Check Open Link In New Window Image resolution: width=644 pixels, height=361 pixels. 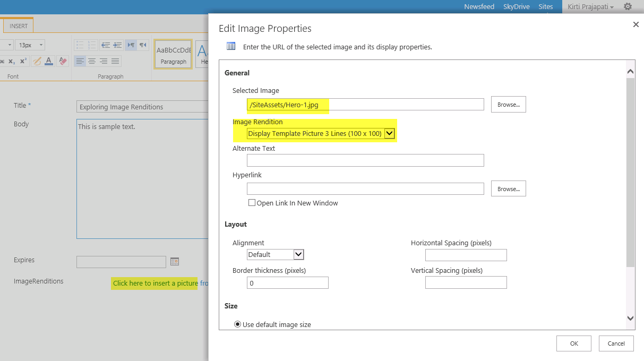[x=252, y=203]
